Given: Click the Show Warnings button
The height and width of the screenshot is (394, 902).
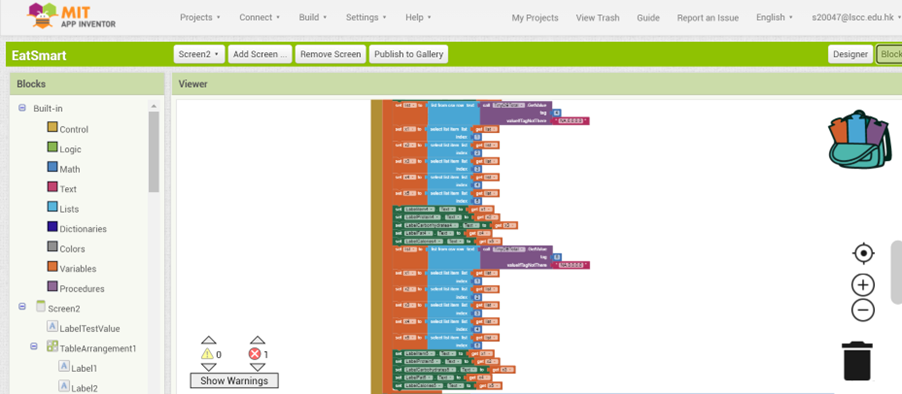Looking at the screenshot, I should 234,381.
